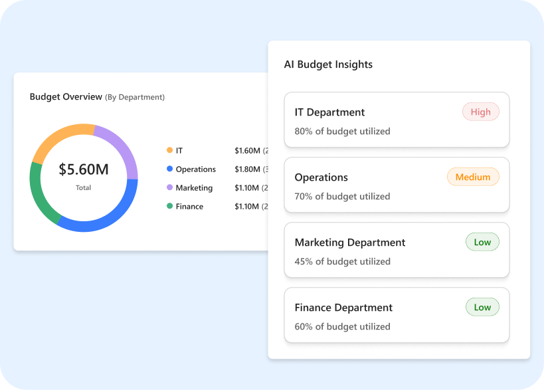This screenshot has width=544, height=392.
Task: Click the Low badge on Finance Department
Action: (x=482, y=308)
